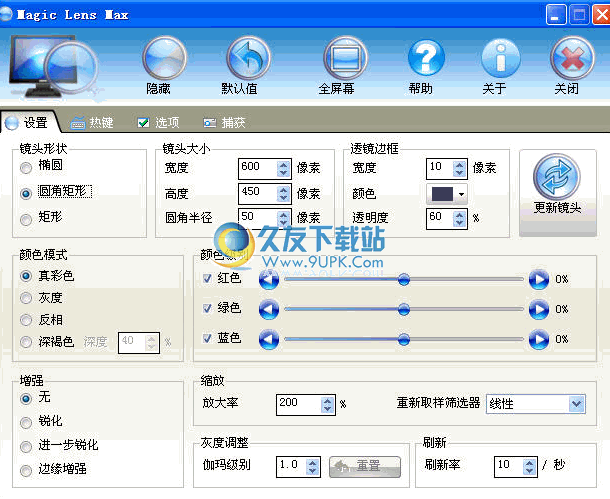
Task: Select 进一步锐化 enhancement option
Action: [26, 446]
